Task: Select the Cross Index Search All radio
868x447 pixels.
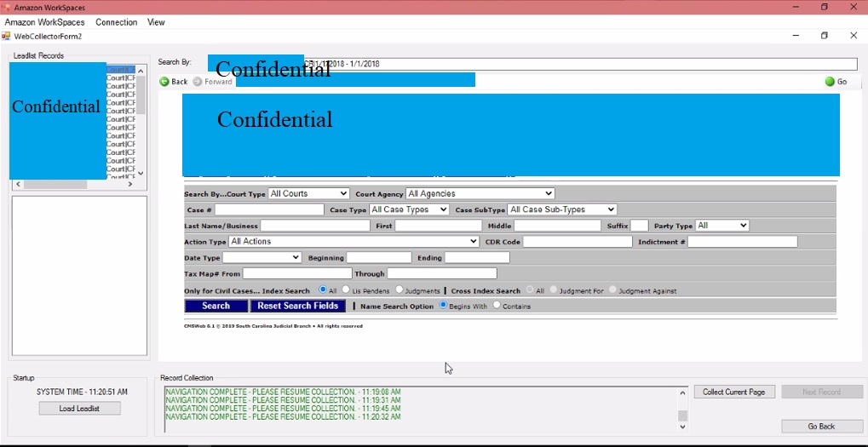Action: point(530,289)
